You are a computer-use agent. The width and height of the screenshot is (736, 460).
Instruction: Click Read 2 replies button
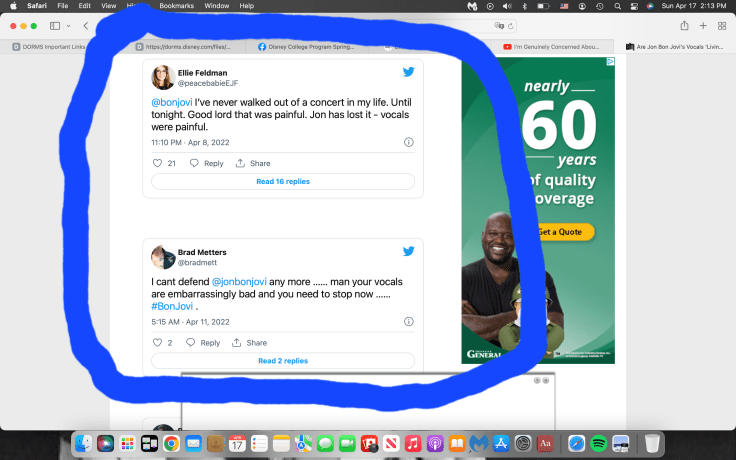tap(283, 361)
